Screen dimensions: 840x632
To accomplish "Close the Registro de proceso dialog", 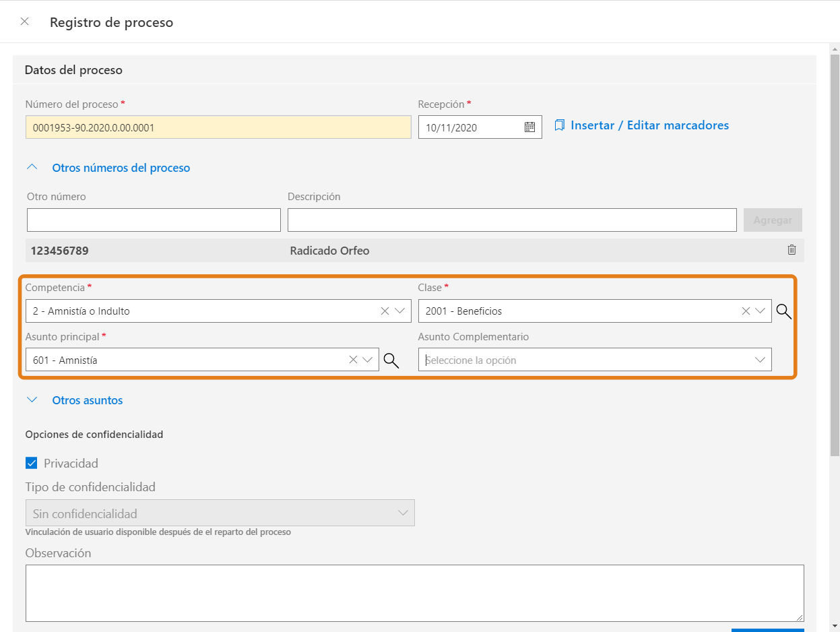I will [x=25, y=22].
